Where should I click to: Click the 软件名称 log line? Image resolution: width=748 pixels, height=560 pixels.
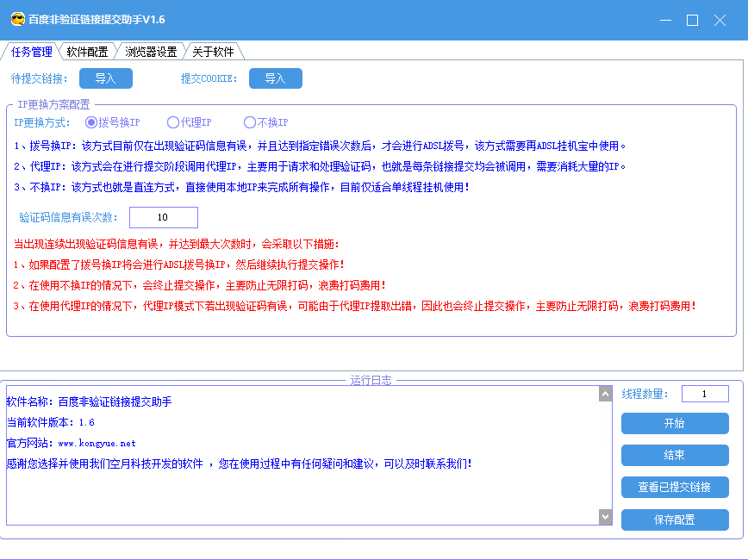point(90,402)
